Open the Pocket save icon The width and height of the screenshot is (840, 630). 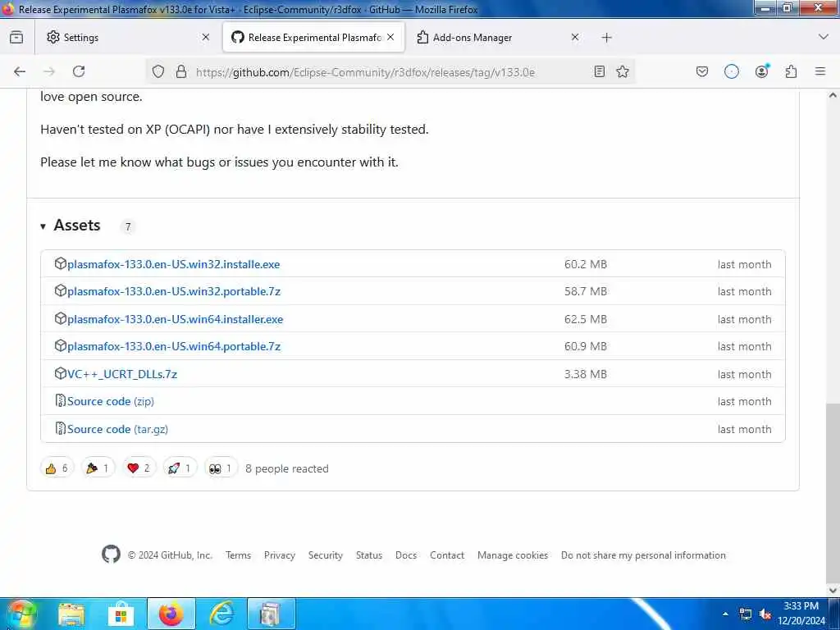click(702, 71)
